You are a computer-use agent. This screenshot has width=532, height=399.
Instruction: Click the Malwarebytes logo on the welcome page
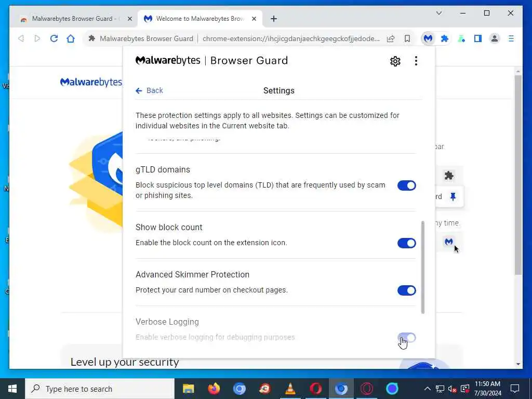(91, 82)
